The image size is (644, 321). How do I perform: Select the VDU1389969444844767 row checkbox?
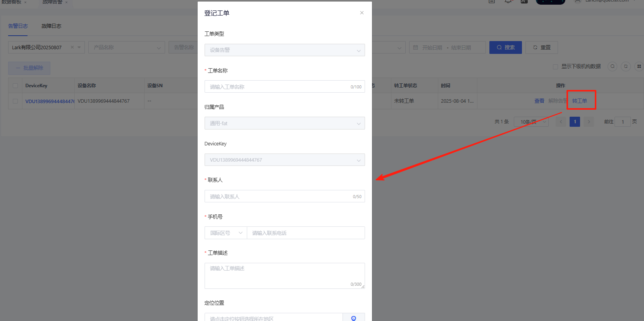[x=15, y=101]
